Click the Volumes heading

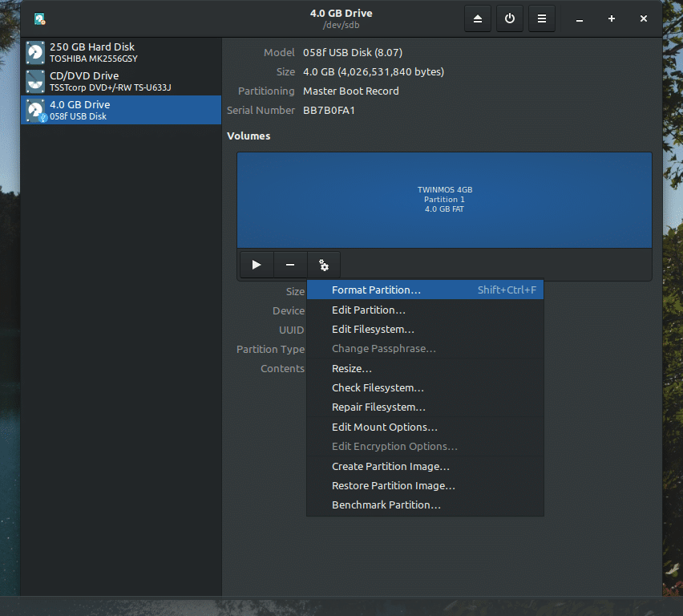click(x=249, y=136)
